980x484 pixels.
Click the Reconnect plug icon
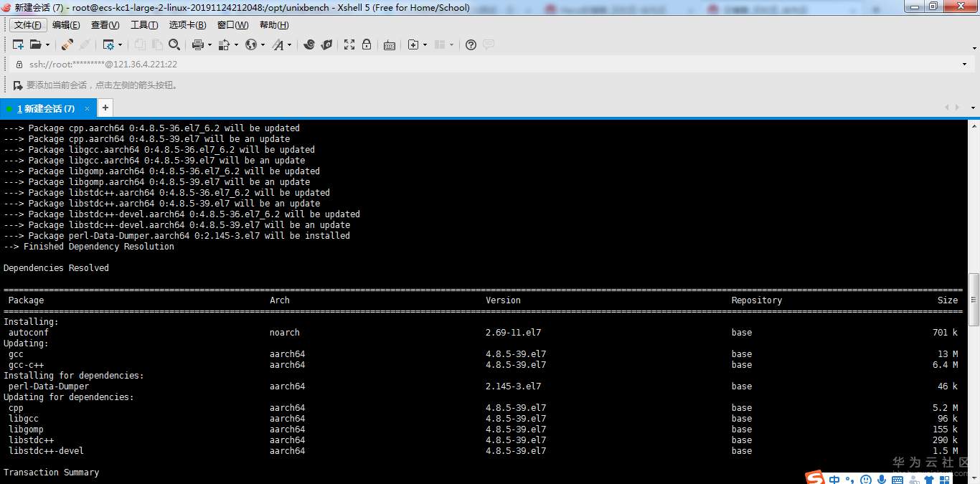coord(67,44)
